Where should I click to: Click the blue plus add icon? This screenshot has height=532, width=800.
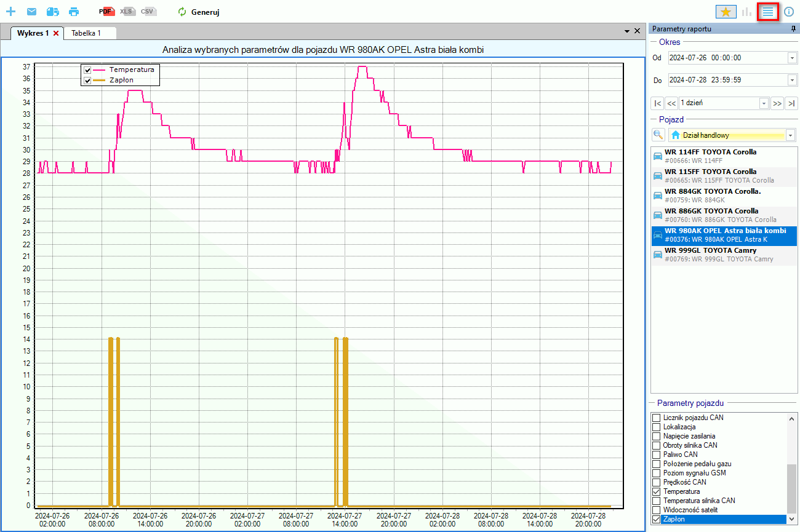[10, 12]
